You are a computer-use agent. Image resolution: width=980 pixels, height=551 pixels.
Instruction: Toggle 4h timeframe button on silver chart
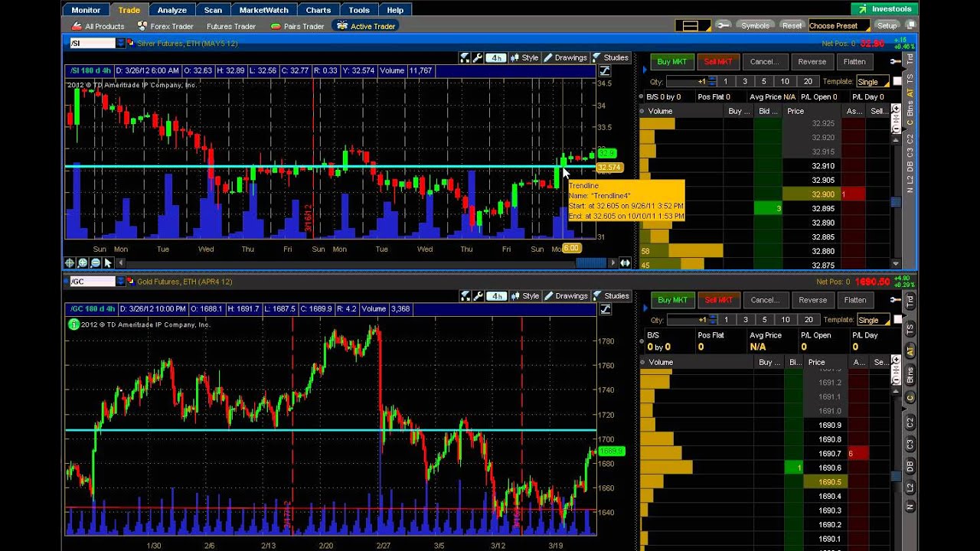pos(497,58)
